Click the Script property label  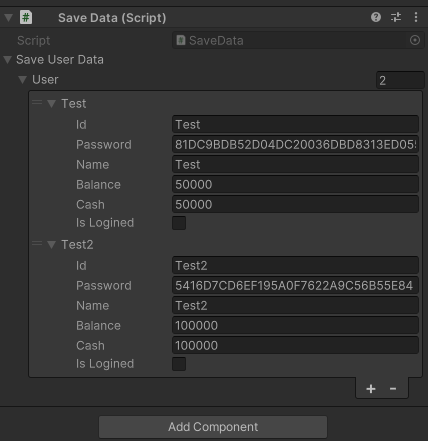33,40
